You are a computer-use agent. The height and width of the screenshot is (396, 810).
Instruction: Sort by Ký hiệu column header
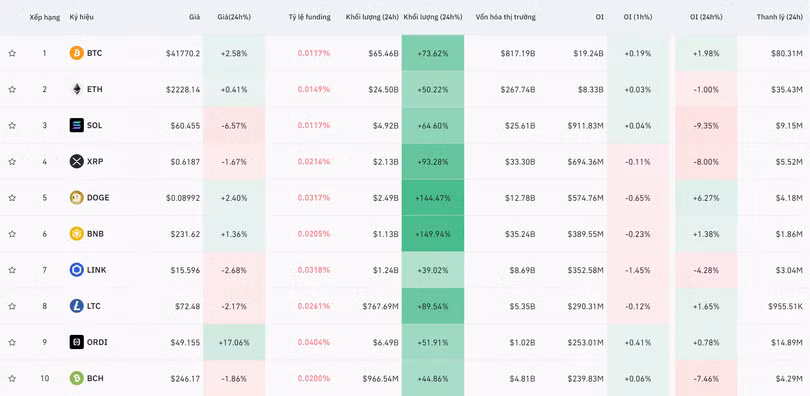pyautogui.click(x=82, y=17)
